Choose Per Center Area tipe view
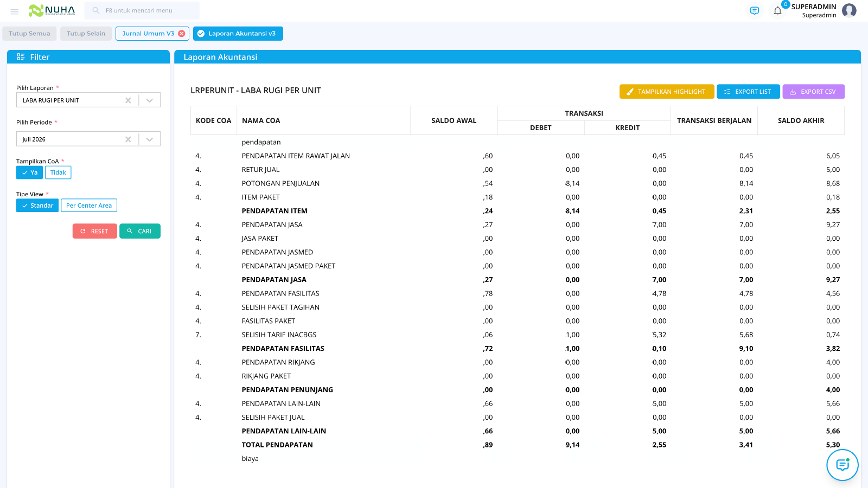The width and height of the screenshot is (868, 488). coord(89,206)
